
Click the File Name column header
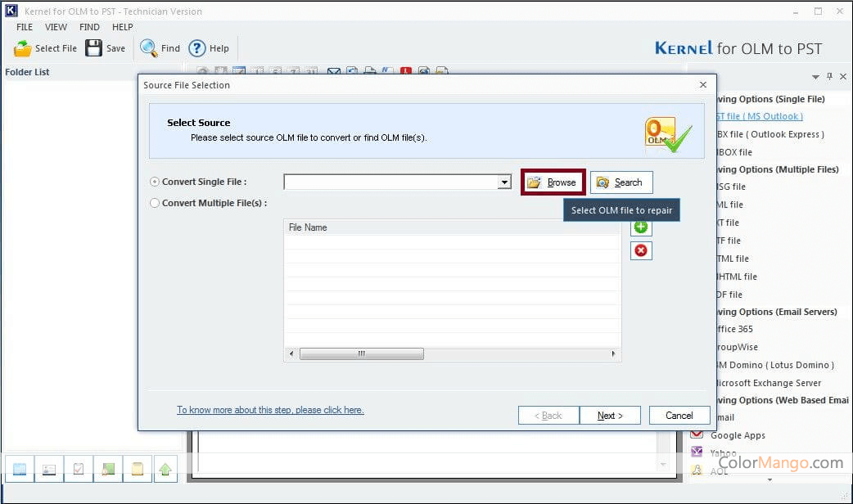452,227
